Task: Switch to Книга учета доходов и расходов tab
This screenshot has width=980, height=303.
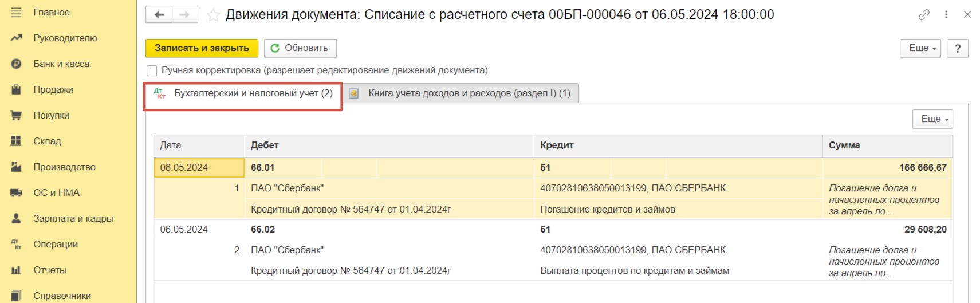Action: point(461,93)
